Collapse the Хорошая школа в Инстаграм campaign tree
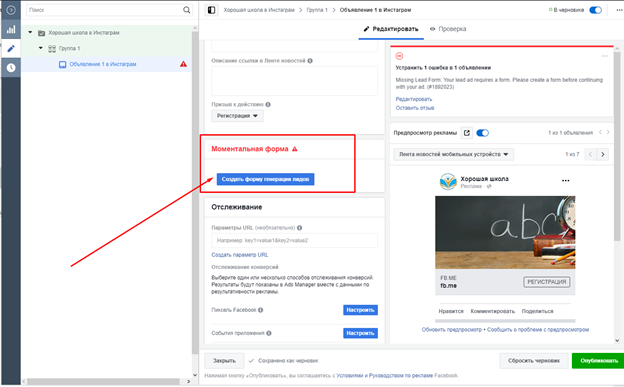 click(30, 32)
